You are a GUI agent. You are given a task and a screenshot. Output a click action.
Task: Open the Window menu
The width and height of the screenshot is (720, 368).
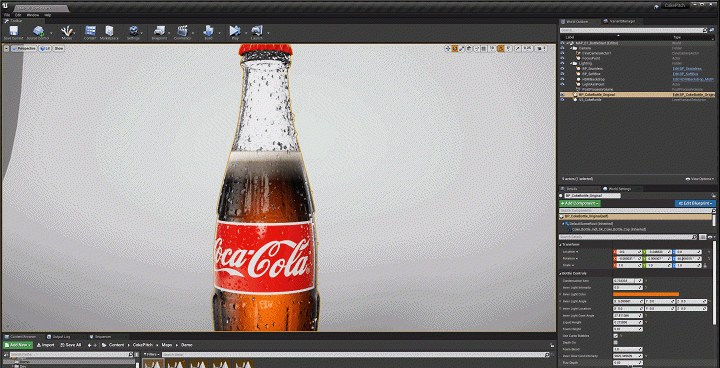33,15
